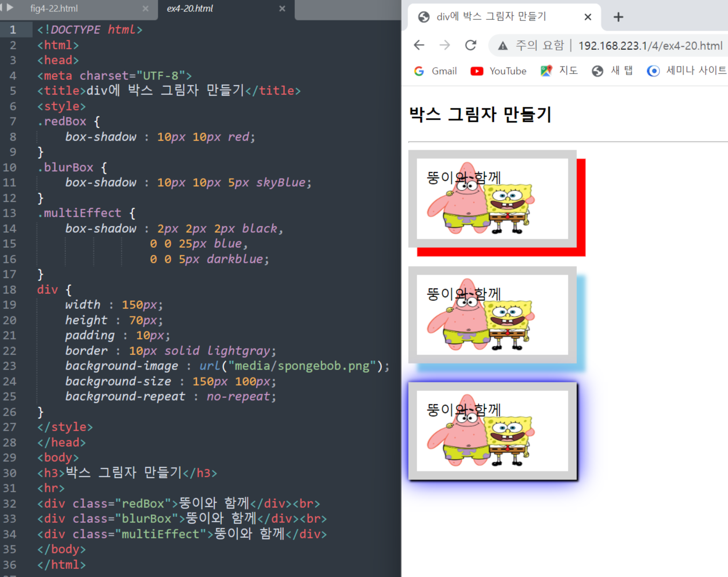The image size is (728, 577).
Task: Reload the current page
Action: point(471,45)
